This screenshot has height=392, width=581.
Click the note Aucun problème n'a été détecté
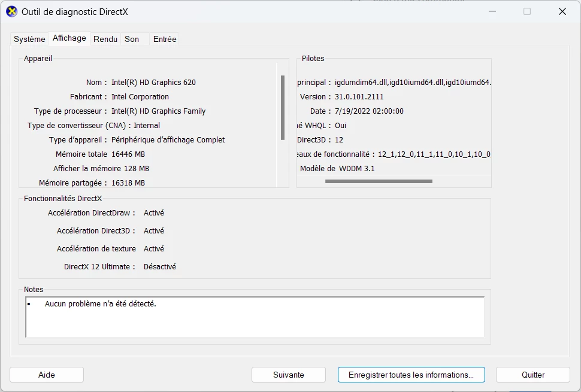click(x=101, y=304)
